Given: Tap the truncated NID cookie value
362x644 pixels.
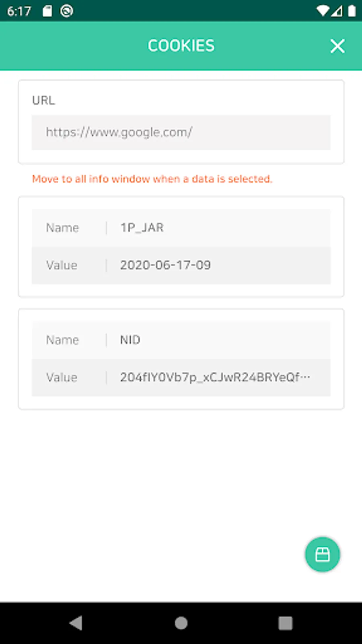Looking at the screenshot, I should (215, 378).
